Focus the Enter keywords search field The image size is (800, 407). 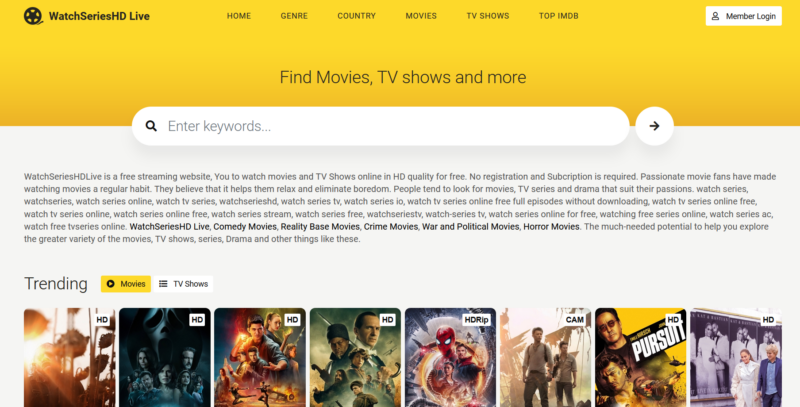(x=381, y=126)
